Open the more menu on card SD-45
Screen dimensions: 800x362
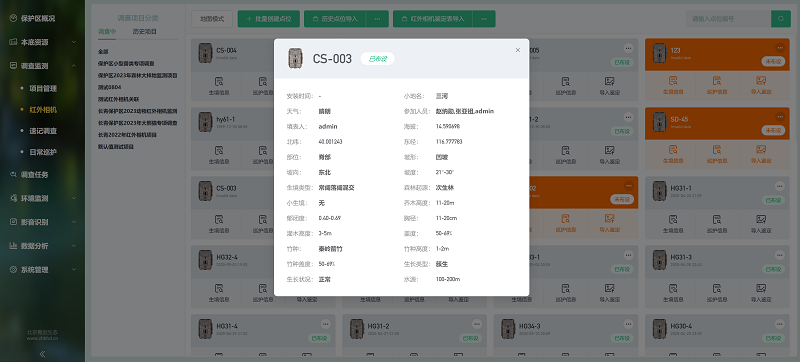(x=780, y=117)
